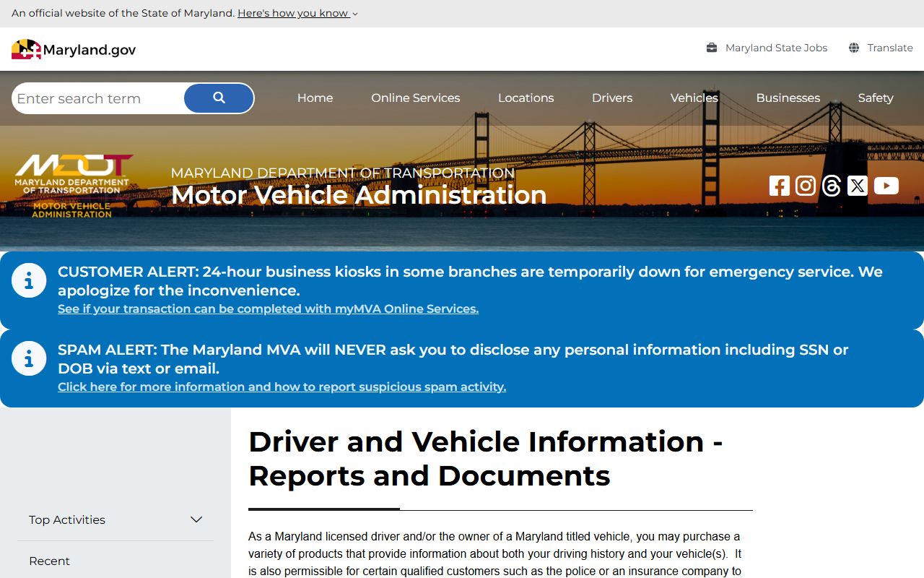Click the MDOT Motor Vehicle Administration logo
The image size is (924, 578).
[x=74, y=186]
